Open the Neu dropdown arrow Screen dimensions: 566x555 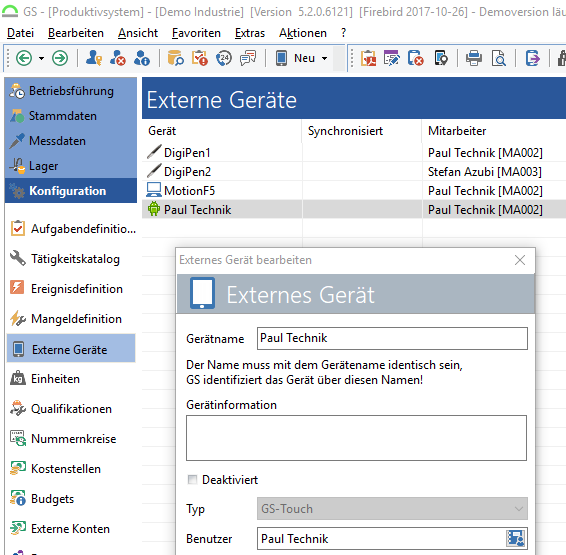(325, 58)
